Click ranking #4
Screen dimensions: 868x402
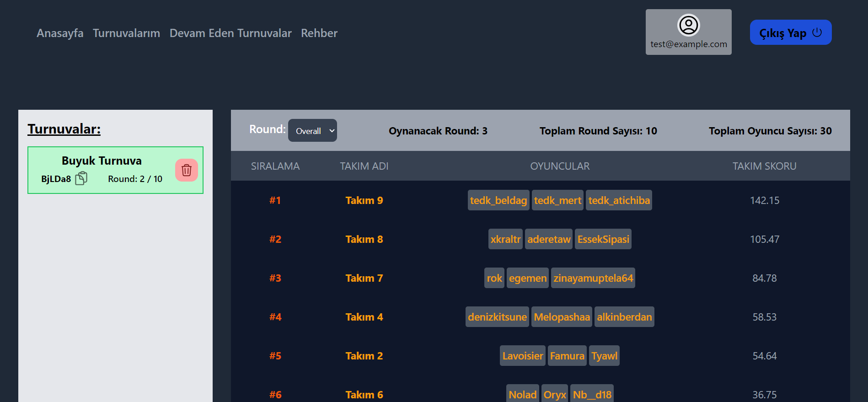[x=275, y=317]
